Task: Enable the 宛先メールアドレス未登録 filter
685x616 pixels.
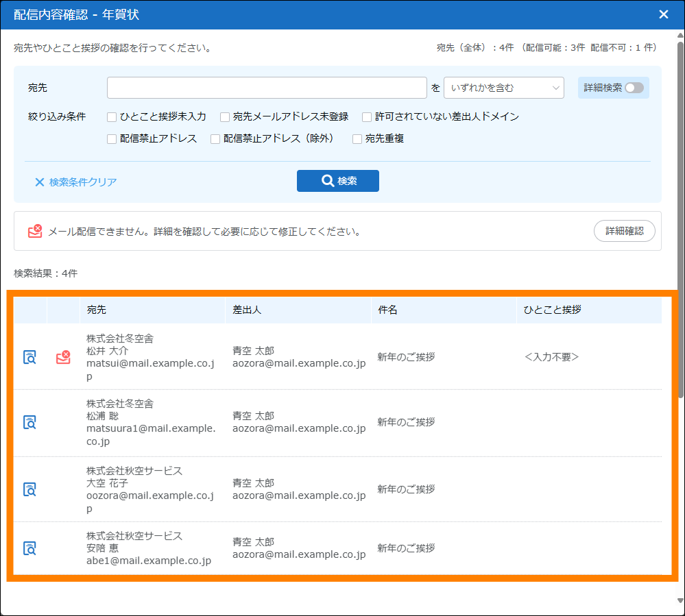Action: (225, 116)
